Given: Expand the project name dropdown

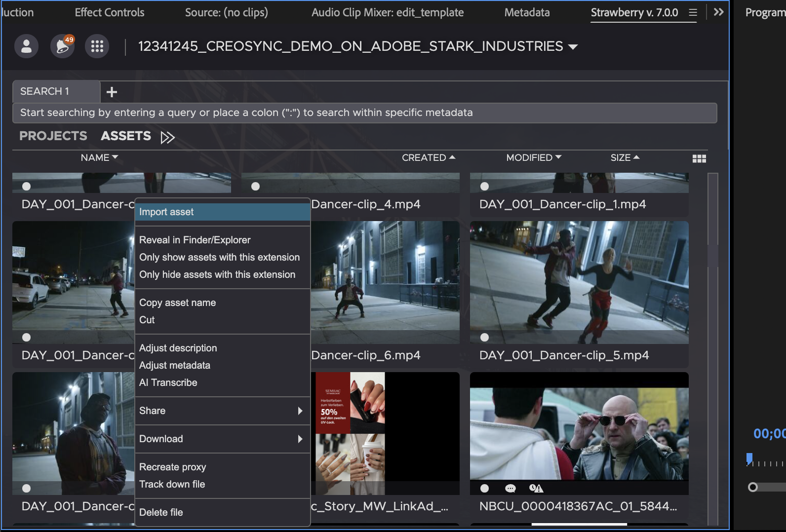Looking at the screenshot, I should (x=573, y=47).
